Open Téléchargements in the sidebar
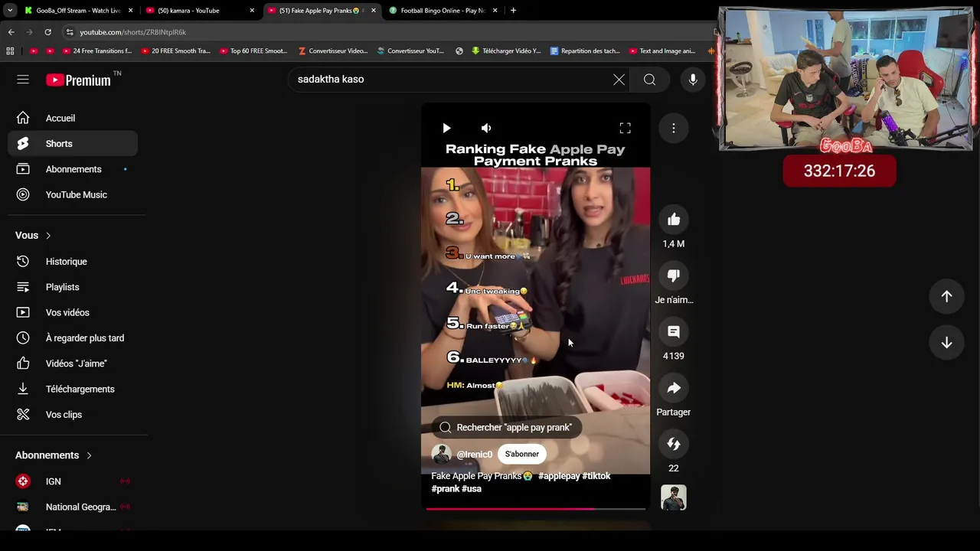This screenshot has height=551, width=980. 73,389
